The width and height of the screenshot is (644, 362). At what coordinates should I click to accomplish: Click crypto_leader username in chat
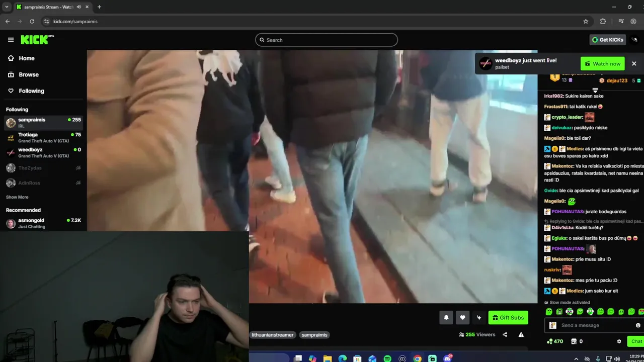pos(567,117)
